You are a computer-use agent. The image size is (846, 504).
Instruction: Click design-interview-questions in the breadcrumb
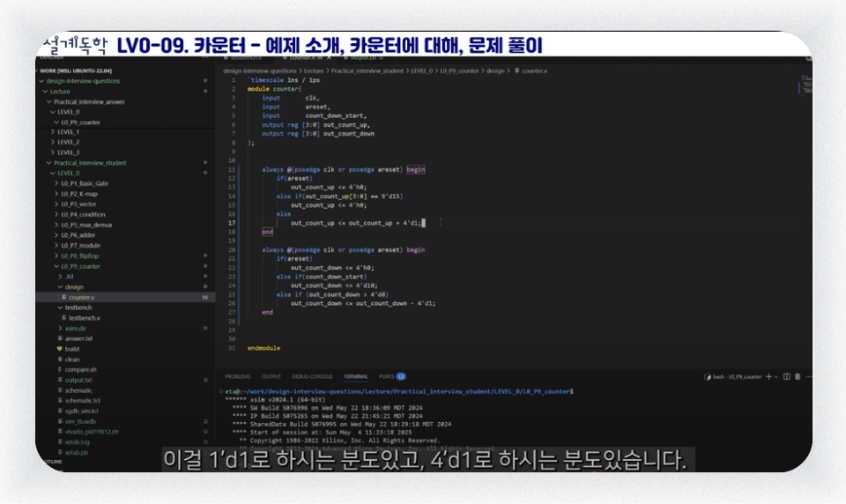259,70
